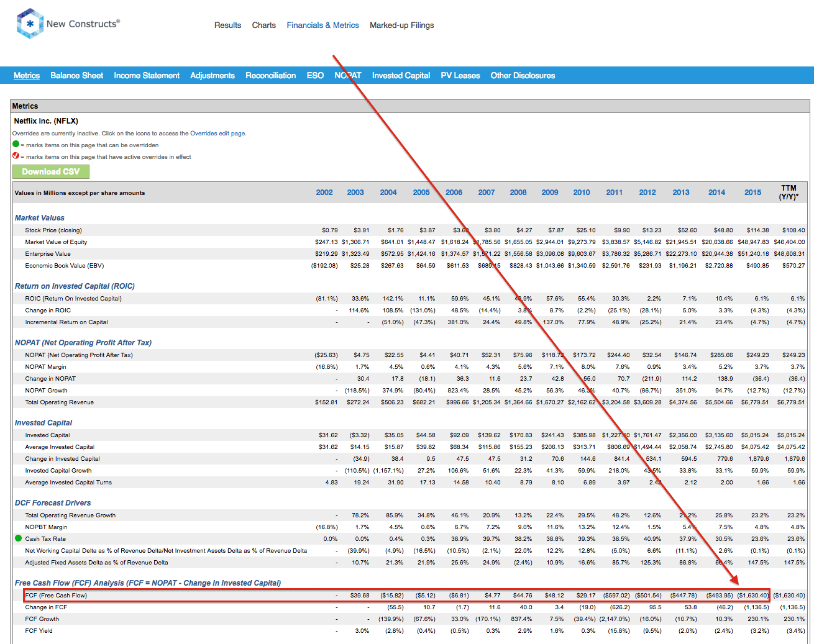Click NOPAT (Net Operating Profit After Tax) heading
814x644 pixels.
83,343
